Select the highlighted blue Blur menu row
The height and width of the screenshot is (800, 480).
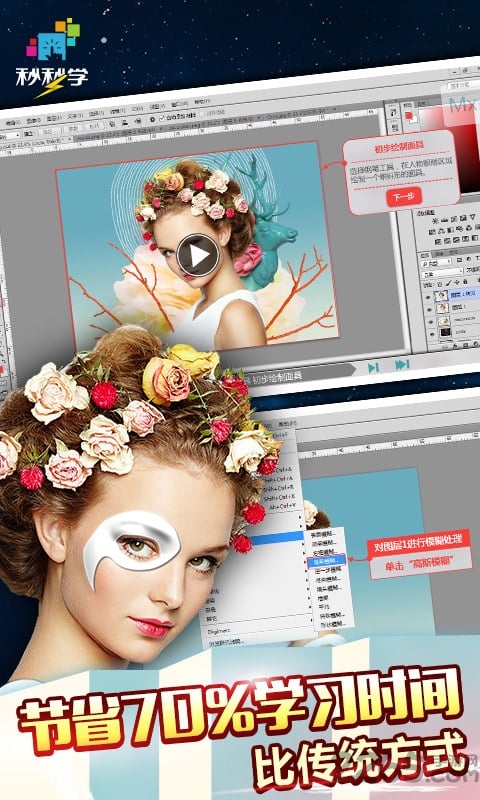277,538
